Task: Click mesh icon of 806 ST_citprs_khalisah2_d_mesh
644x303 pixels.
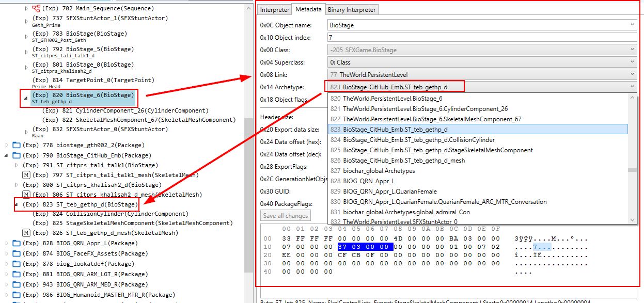Action: click(x=26, y=195)
